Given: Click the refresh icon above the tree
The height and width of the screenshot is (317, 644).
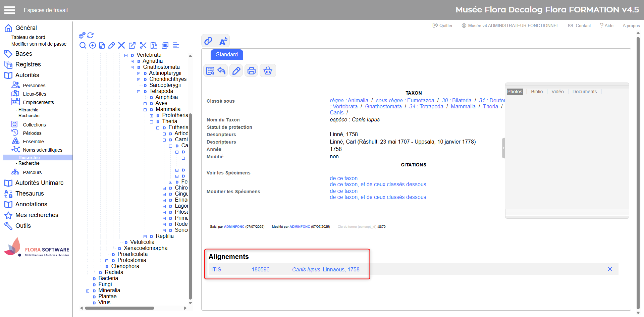Looking at the screenshot, I should tap(90, 35).
